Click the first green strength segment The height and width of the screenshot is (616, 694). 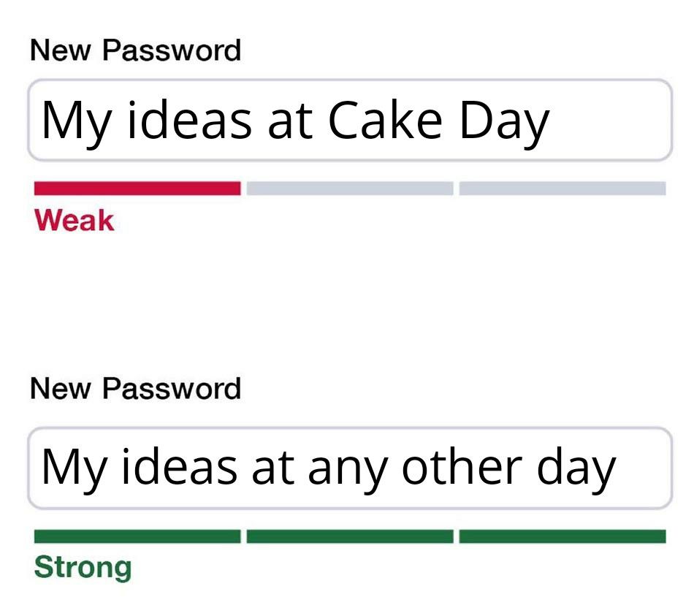[x=137, y=536]
